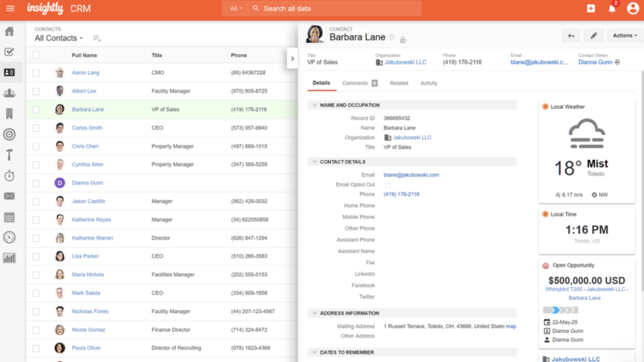Open the All Contacts view dropdown

pyautogui.click(x=59, y=38)
